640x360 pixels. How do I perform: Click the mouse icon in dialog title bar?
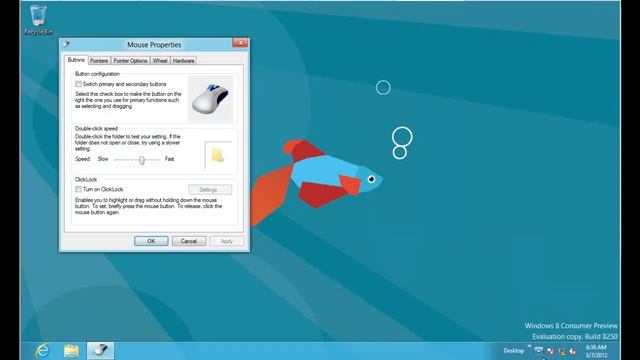coord(67,44)
